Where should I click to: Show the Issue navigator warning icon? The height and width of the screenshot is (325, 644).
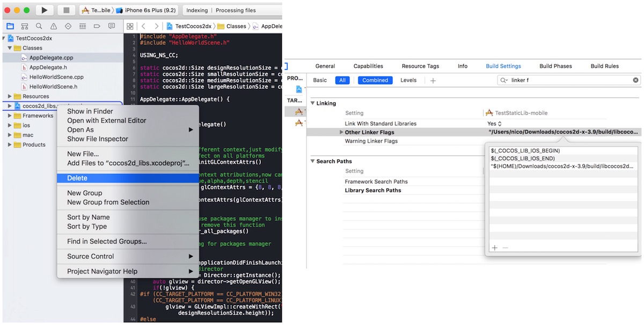54,26
